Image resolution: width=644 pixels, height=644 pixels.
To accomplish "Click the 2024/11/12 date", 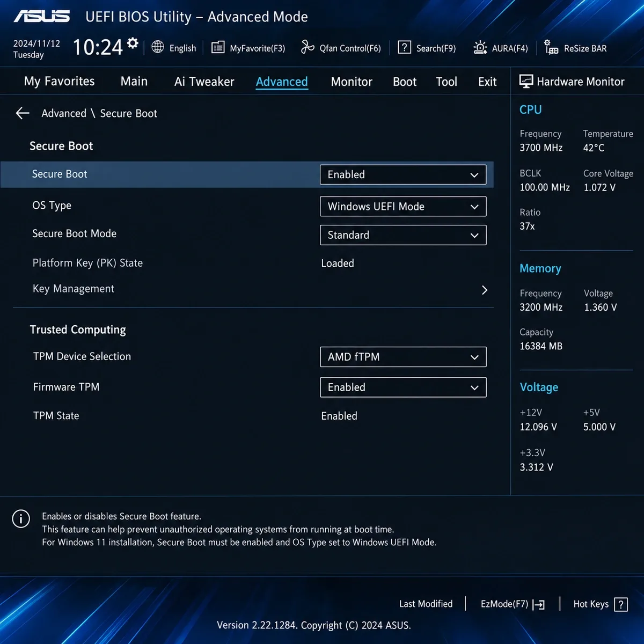I will [36, 43].
